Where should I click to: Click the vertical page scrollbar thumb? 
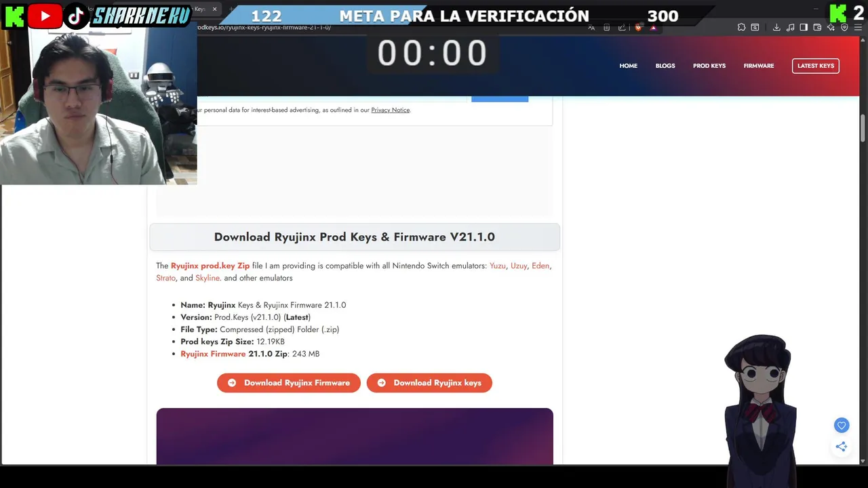(863, 128)
